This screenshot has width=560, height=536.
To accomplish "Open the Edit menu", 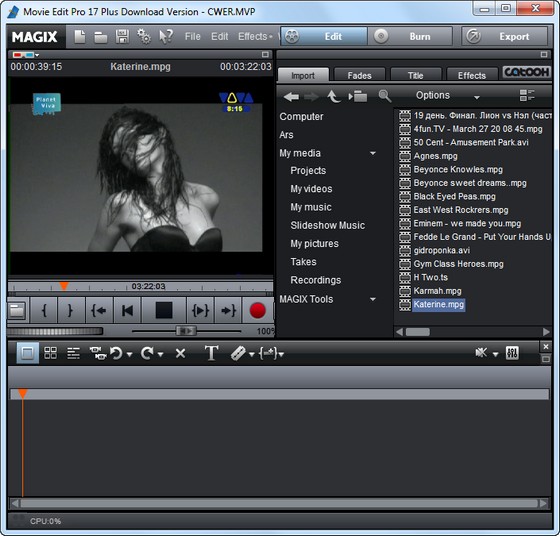I will [219, 36].
